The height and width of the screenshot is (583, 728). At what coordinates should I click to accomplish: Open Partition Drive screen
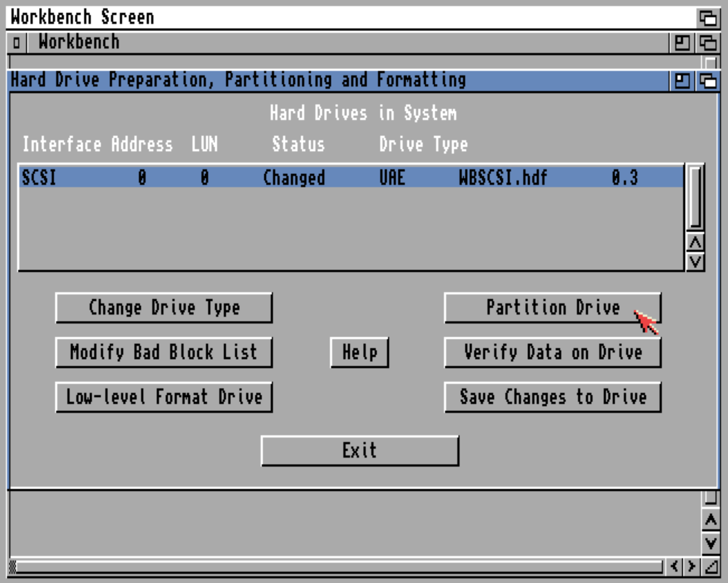coord(552,308)
